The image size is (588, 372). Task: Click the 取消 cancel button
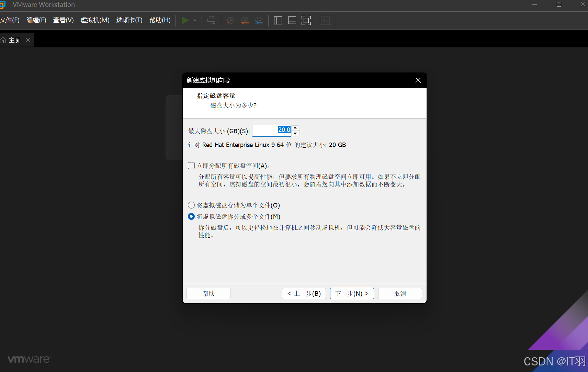[x=400, y=293]
